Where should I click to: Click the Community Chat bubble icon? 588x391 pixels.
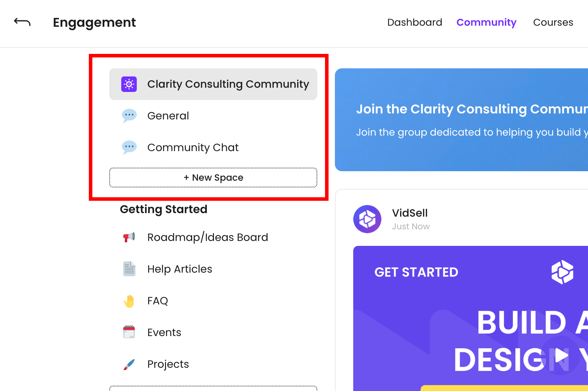coord(129,147)
